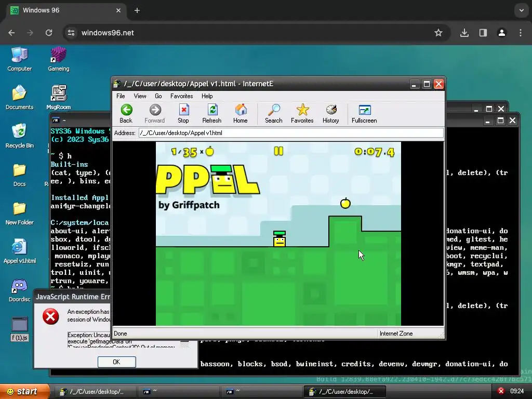Screen dimensions: 532x399
Task: Open Search in InternetE toolbar
Action: tap(273, 114)
